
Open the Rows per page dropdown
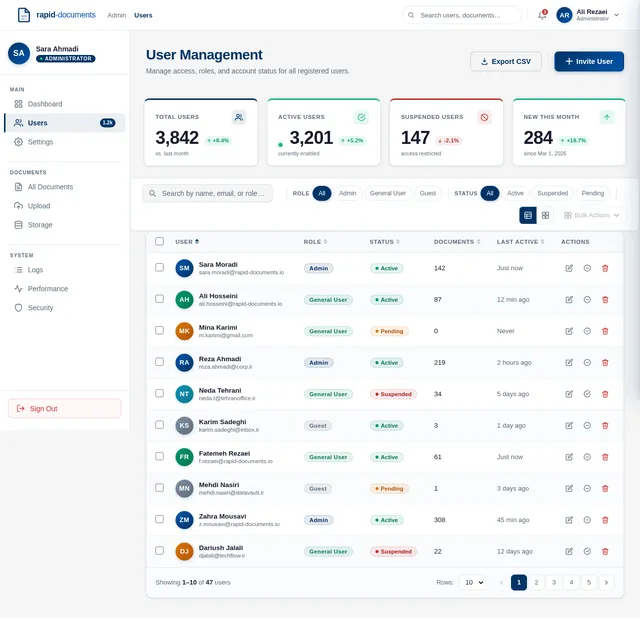[x=473, y=582]
